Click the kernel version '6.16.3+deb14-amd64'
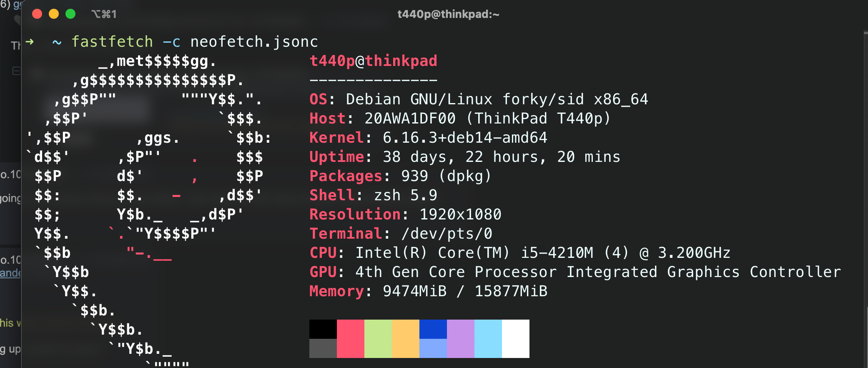The height and width of the screenshot is (368, 868). coord(465,138)
